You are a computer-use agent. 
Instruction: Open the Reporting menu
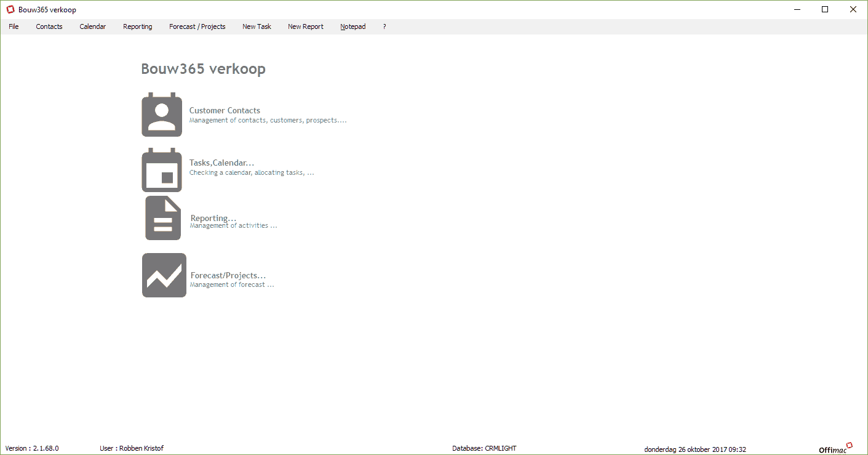pos(138,26)
